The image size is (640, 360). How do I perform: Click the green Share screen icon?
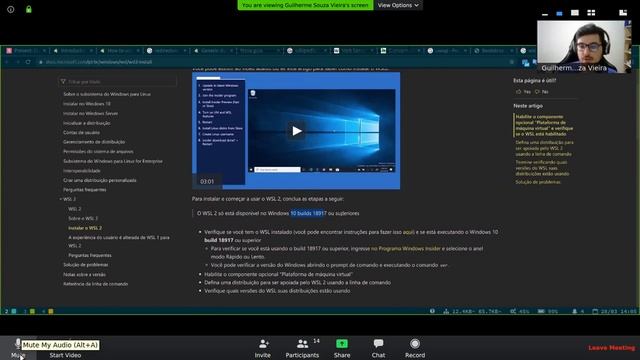coord(342,344)
